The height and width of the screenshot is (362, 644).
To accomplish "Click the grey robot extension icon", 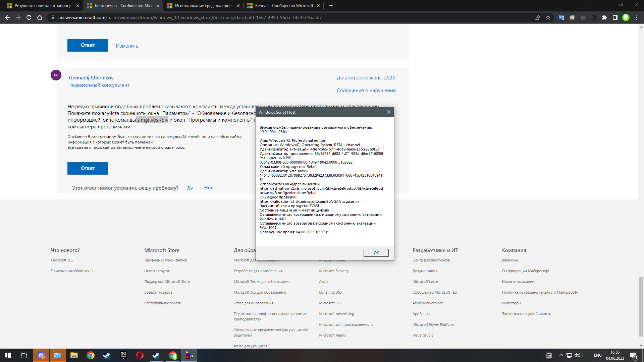I will (x=583, y=17).
